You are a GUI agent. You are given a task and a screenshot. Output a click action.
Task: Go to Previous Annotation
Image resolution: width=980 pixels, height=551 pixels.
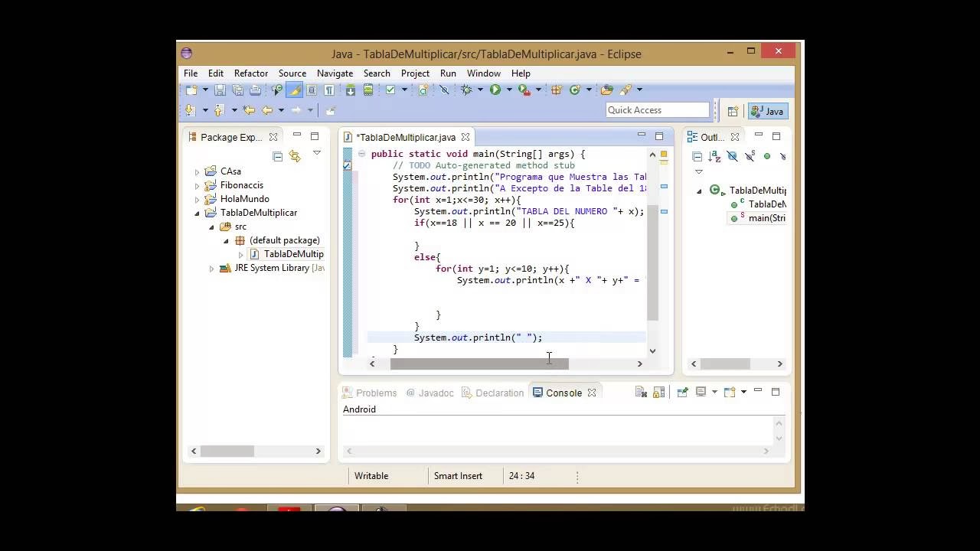pos(219,110)
